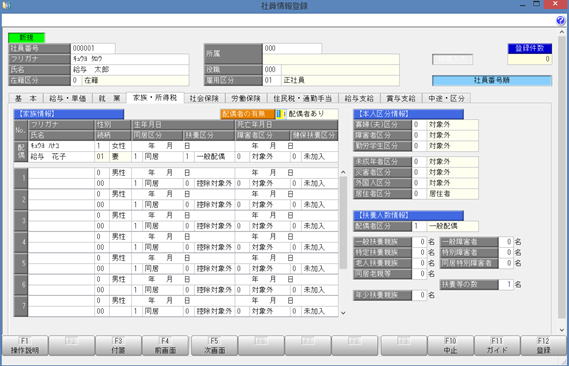The image size is (569, 366).
Task: Click the 社員番号 field 000001
Action: click(93, 48)
